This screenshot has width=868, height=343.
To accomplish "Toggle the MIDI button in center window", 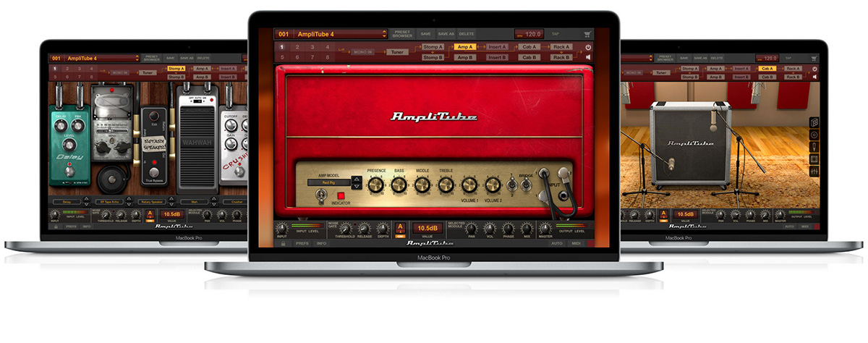I will tap(576, 244).
